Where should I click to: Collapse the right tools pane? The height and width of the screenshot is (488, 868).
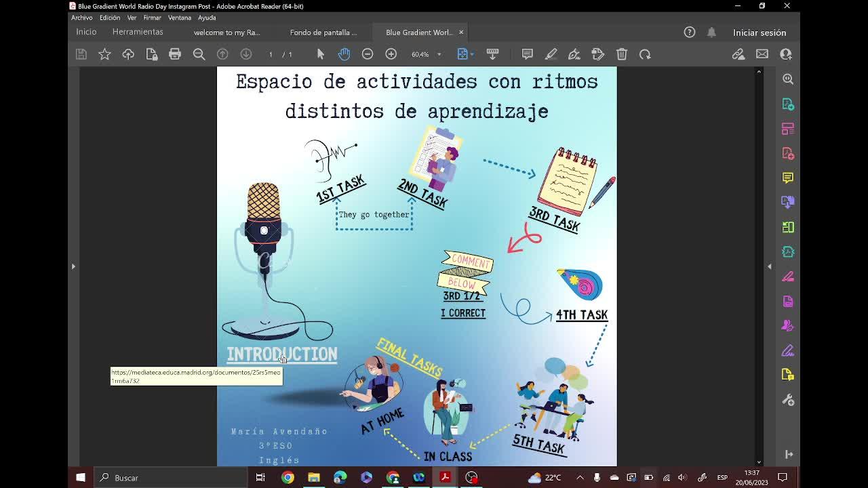(x=769, y=266)
